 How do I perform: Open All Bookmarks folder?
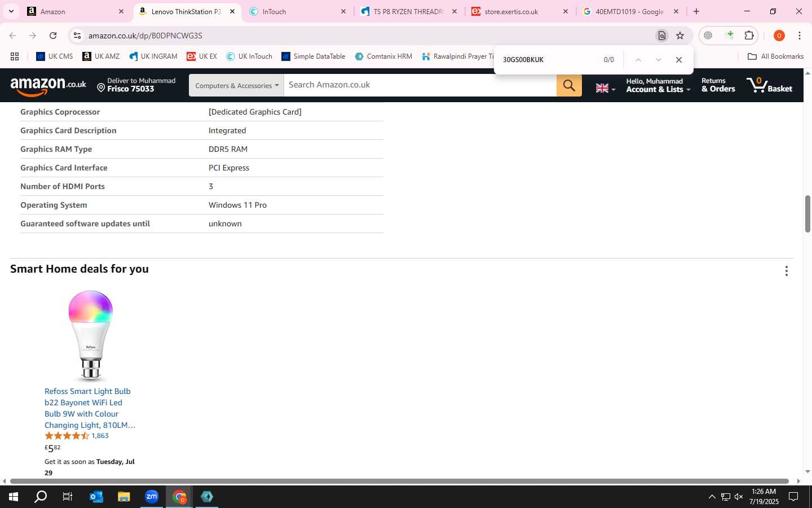click(x=775, y=56)
